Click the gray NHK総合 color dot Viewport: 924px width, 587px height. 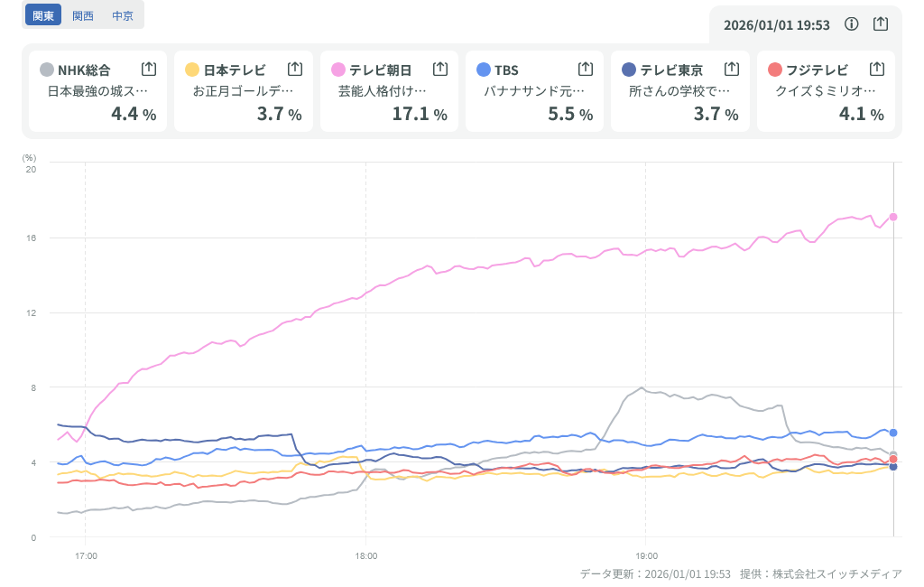[x=47, y=70]
